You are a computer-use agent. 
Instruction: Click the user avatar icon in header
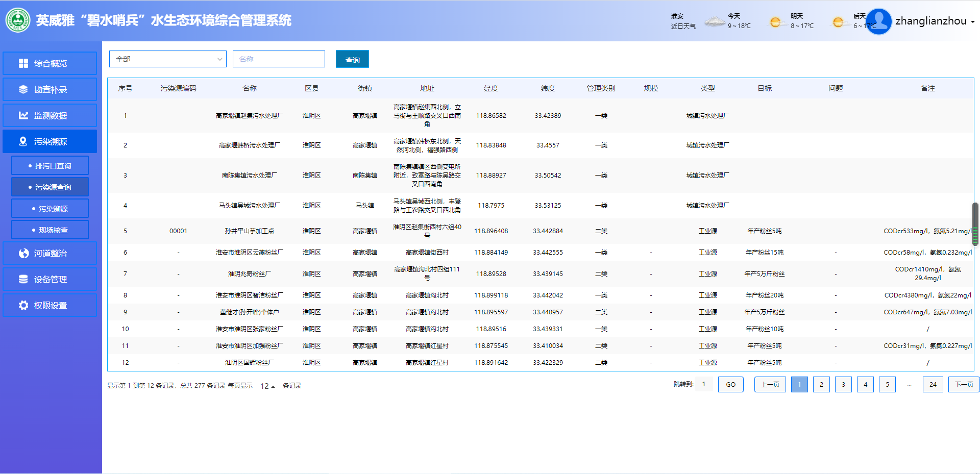[878, 21]
